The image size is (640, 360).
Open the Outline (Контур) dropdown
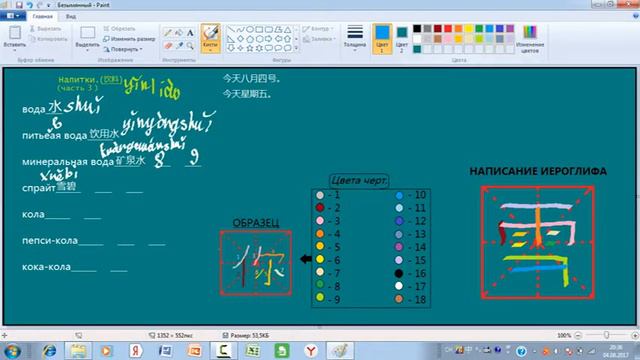(x=318, y=29)
